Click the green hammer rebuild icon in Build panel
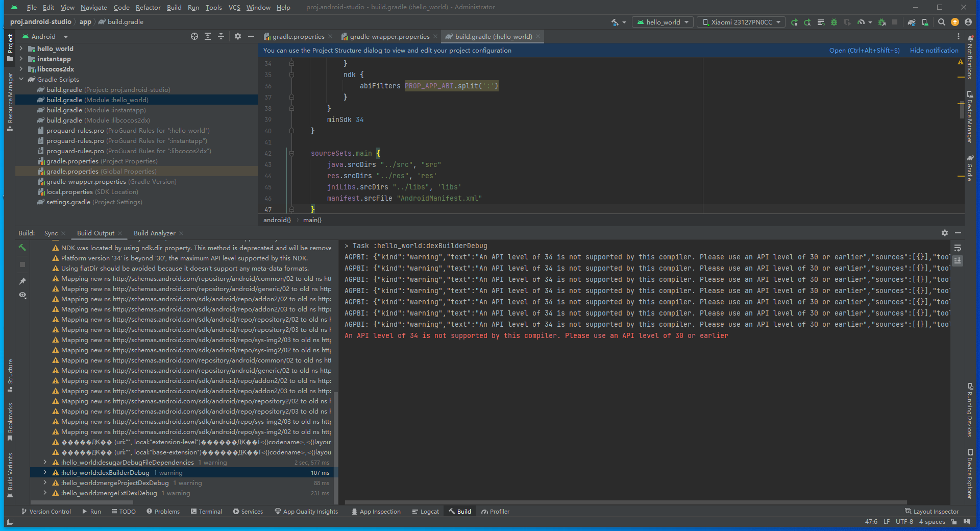 [x=22, y=248]
